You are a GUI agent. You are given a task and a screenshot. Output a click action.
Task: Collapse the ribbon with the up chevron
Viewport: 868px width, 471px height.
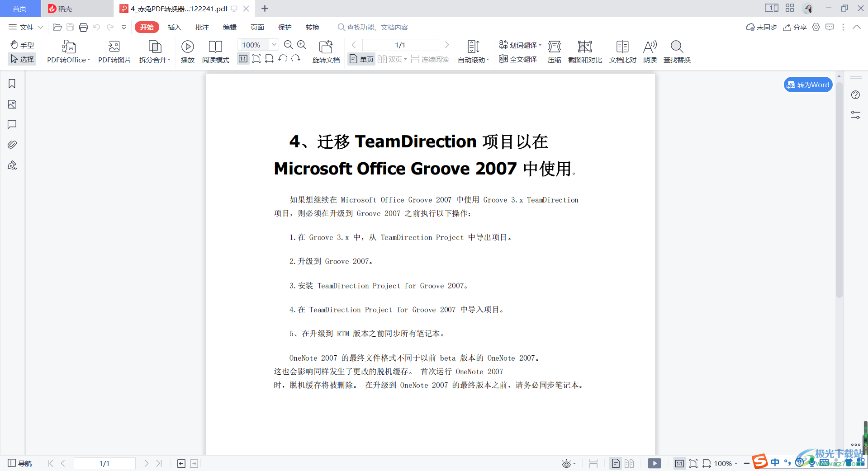click(857, 27)
